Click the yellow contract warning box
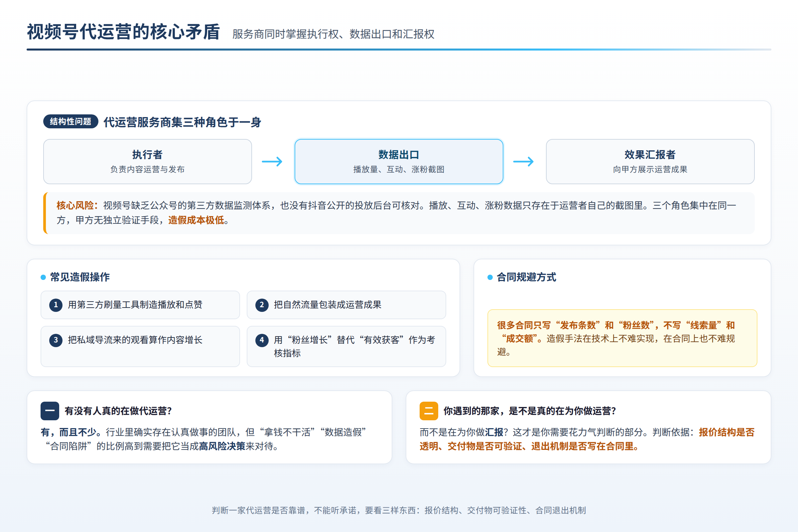798x532 pixels. point(622,338)
